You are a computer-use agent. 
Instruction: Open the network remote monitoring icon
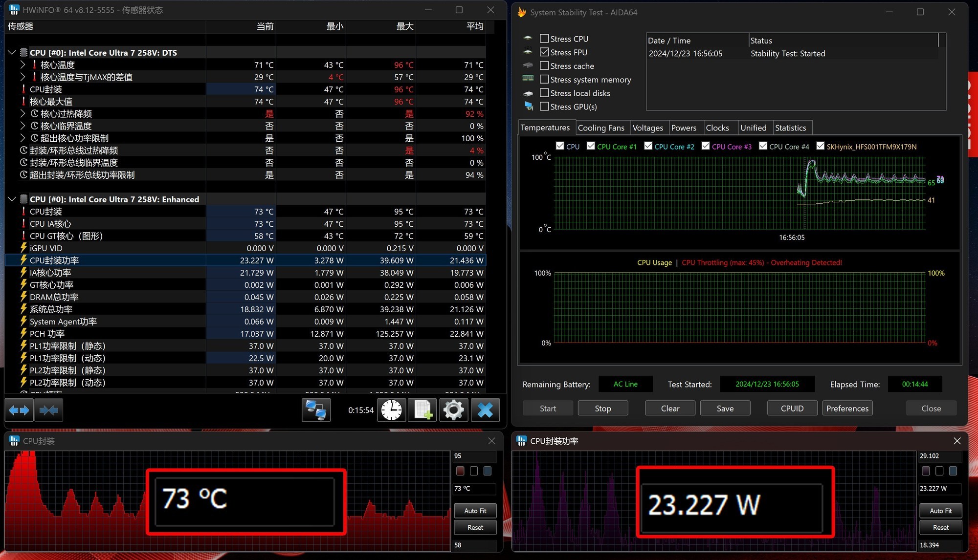316,410
